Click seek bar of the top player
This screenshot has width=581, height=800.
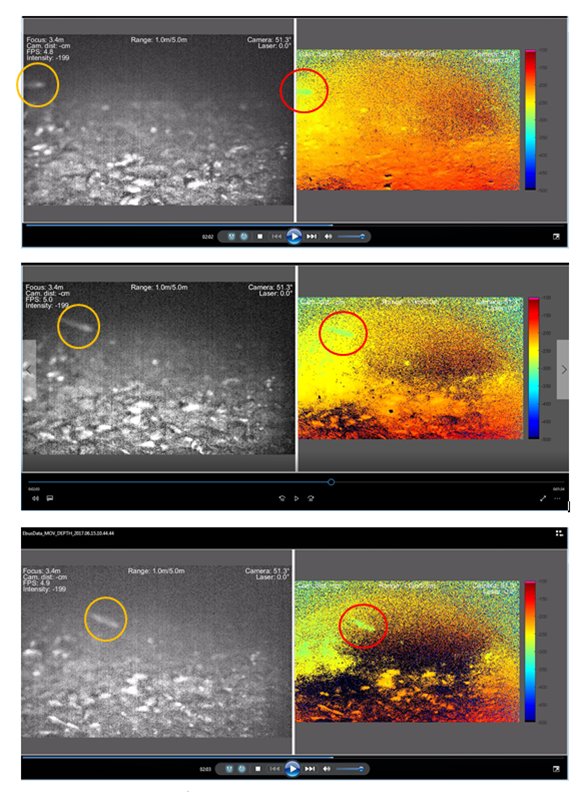click(x=294, y=224)
